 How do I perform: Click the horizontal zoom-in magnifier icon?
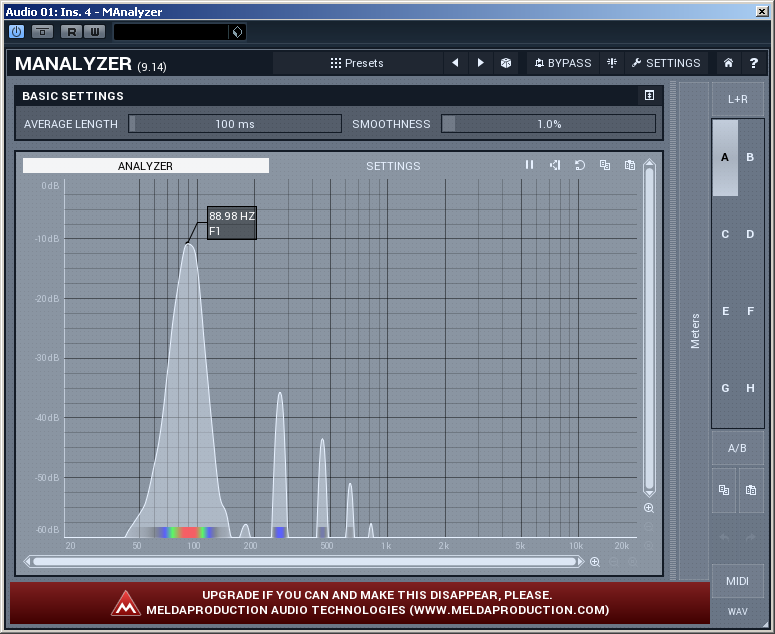click(595, 562)
